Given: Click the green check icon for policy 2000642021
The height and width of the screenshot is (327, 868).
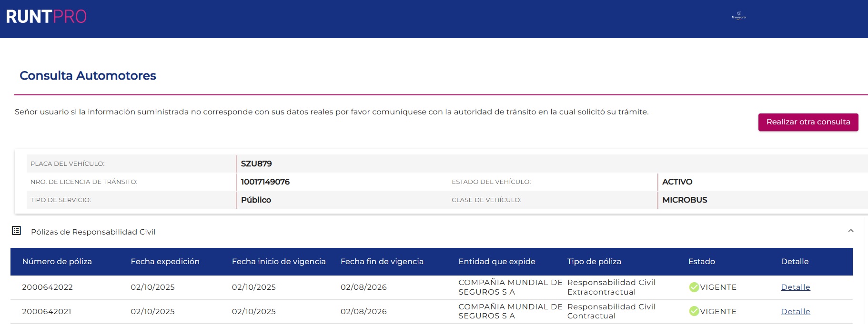Looking at the screenshot, I should point(694,311).
